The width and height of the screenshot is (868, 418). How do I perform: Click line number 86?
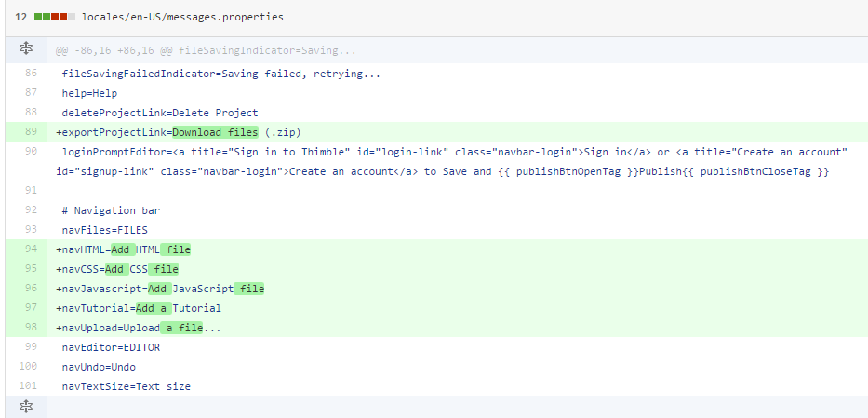click(x=31, y=74)
